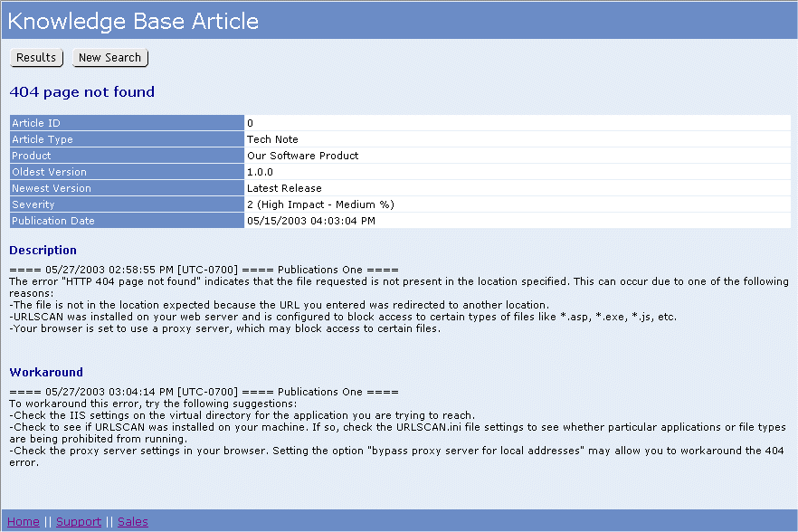Viewport: 798px width, 532px height.
Task: Select the '404 page not found' article title
Action: (82, 92)
